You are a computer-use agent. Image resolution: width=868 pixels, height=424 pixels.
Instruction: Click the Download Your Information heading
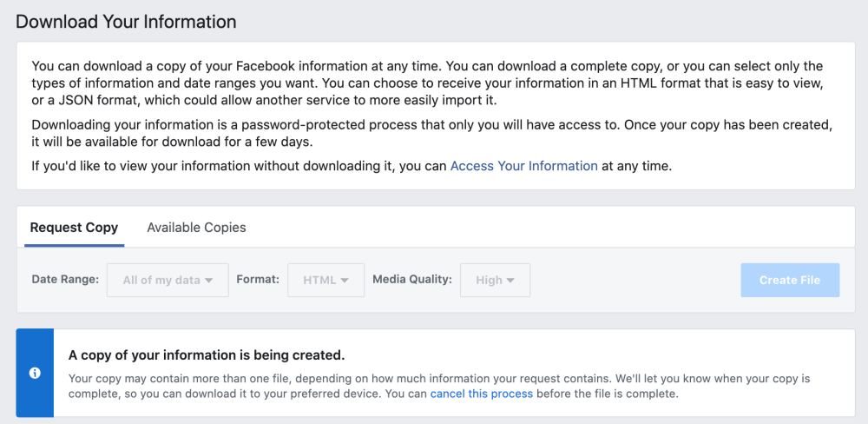[x=126, y=22]
